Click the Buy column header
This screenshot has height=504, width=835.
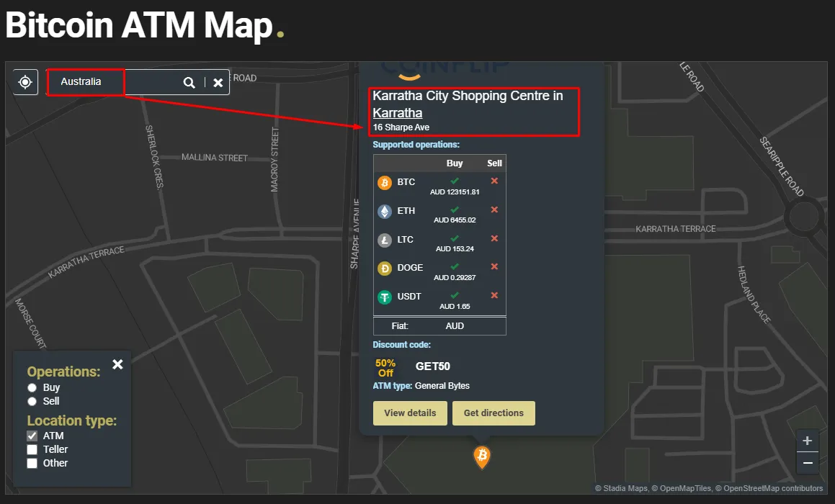pyautogui.click(x=455, y=163)
